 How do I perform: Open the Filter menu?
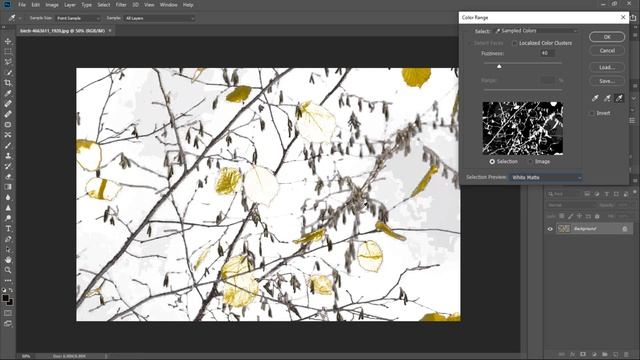[121, 5]
